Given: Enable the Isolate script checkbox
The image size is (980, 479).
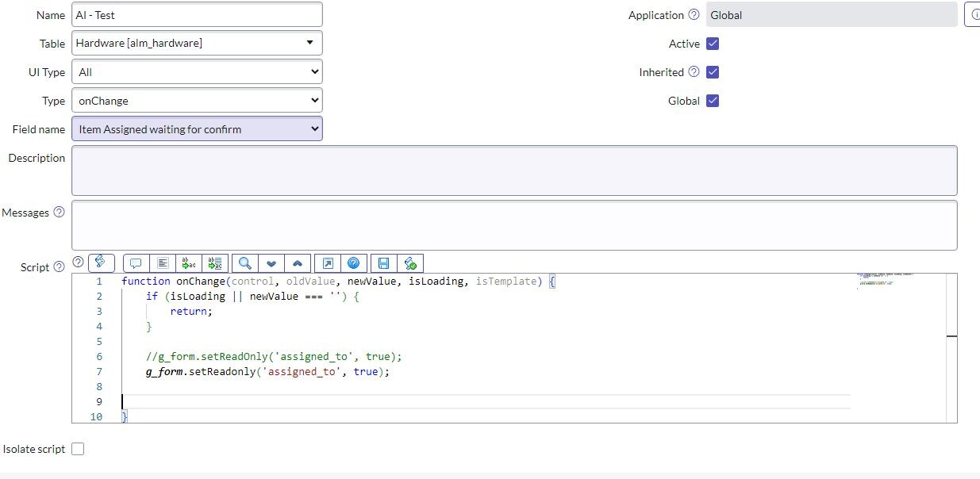Looking at the screenshot, I should pos(78,449).
